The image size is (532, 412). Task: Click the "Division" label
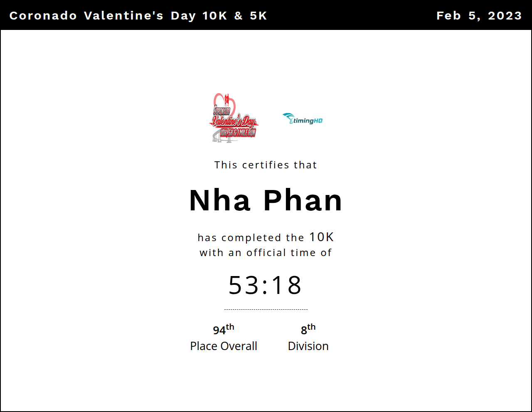pyautogui.click(x=308, y=346)
